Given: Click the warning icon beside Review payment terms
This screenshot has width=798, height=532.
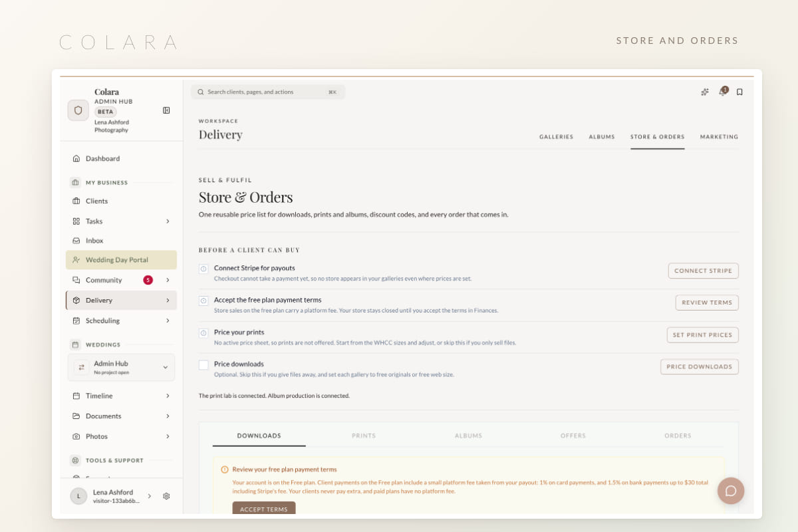Looking at the screenshot, I should (224, 469).
